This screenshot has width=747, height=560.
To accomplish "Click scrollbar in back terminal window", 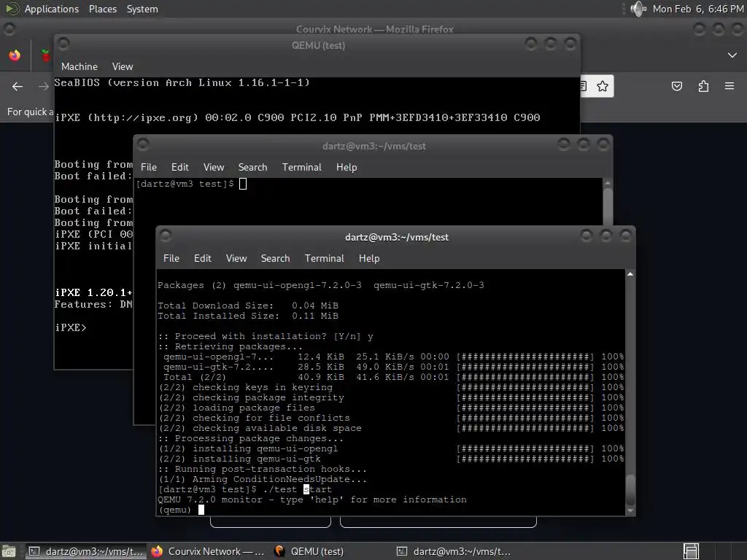I will pos(608,201).
